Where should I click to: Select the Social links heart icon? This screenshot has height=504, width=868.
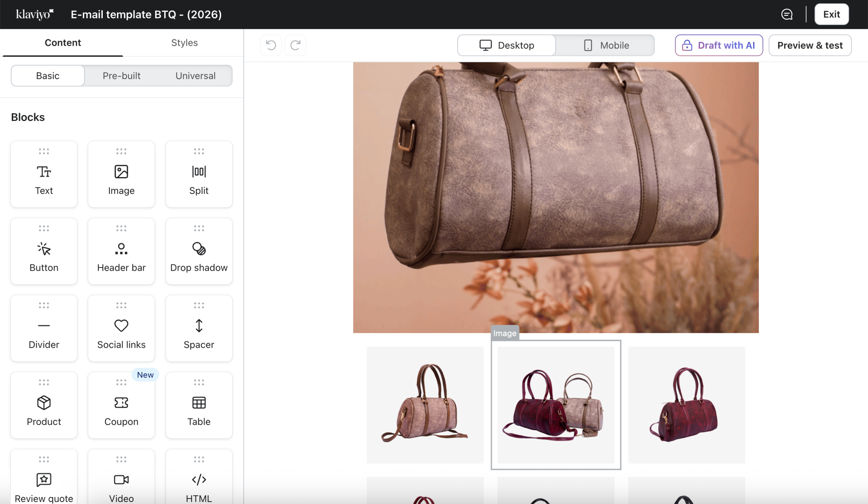121,325
